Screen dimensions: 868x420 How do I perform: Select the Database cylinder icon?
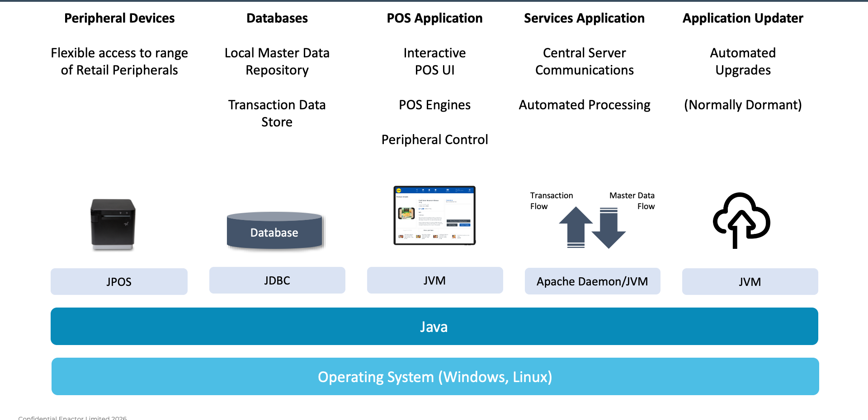coord(274,231)
